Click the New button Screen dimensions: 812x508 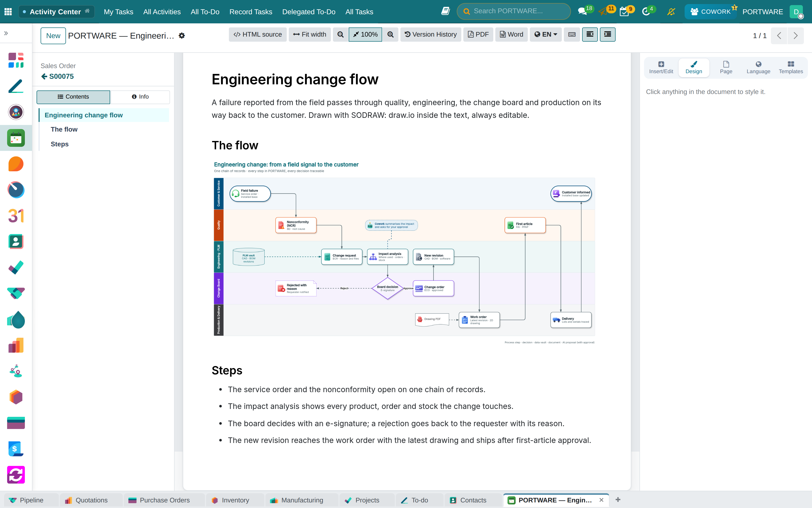pos(53,36)
